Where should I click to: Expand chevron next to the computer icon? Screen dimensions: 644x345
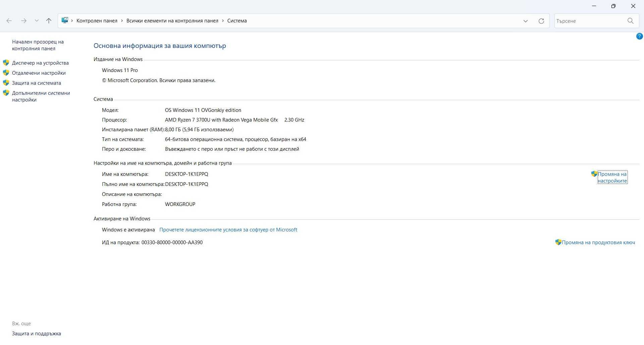click(x=72, y=21)
